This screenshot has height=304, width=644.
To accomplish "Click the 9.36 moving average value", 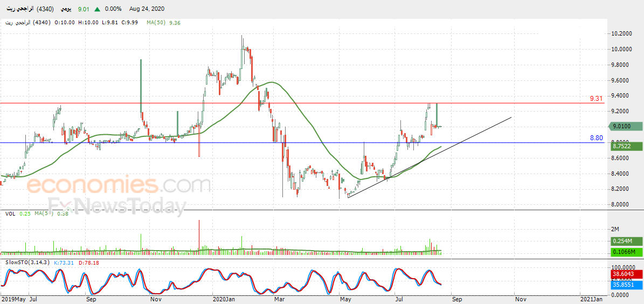I will point(175,23).
